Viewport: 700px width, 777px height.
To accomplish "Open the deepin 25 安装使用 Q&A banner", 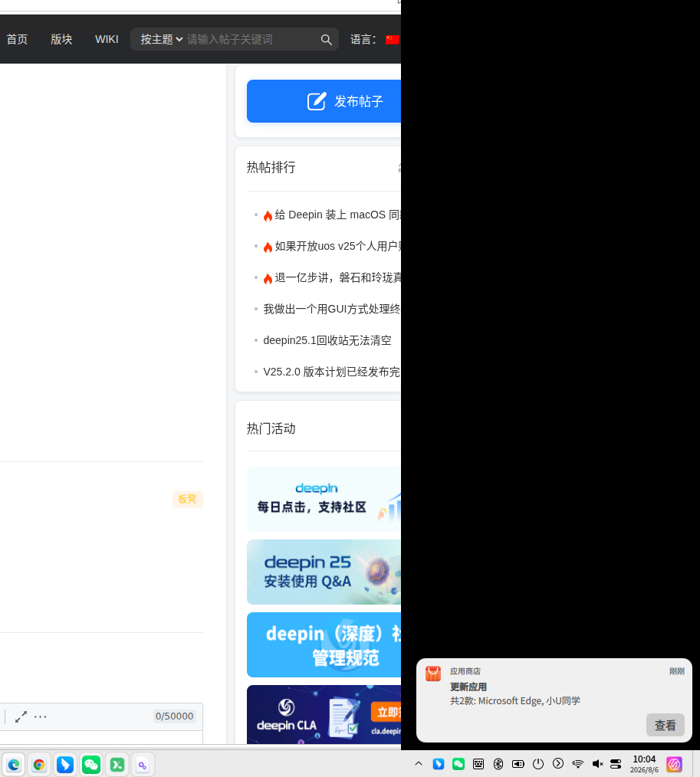I will pos(324,572).
